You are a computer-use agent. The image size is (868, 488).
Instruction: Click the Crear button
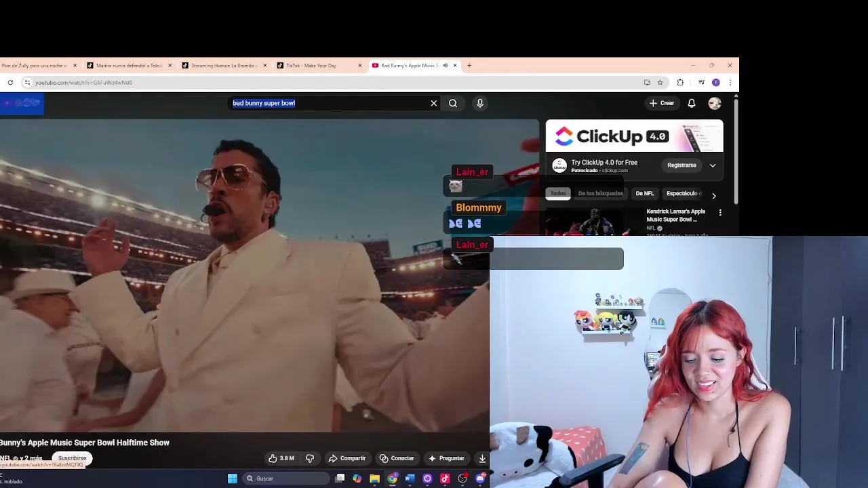[662, 103]
